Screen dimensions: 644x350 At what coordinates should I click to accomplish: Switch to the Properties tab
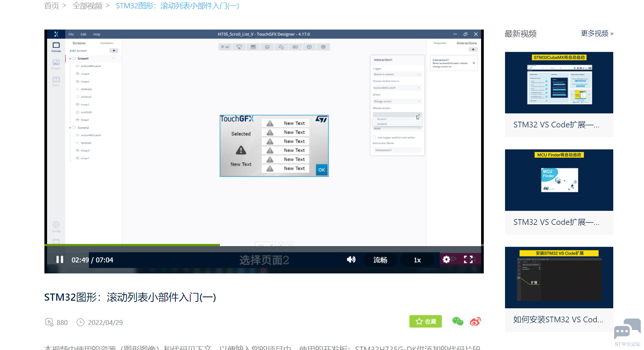440,43
